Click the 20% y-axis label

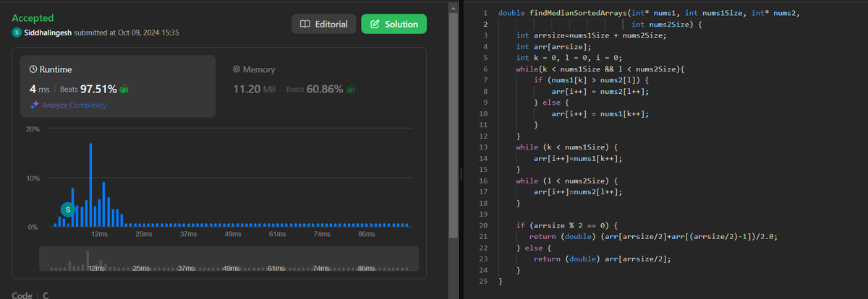(33, 129)
